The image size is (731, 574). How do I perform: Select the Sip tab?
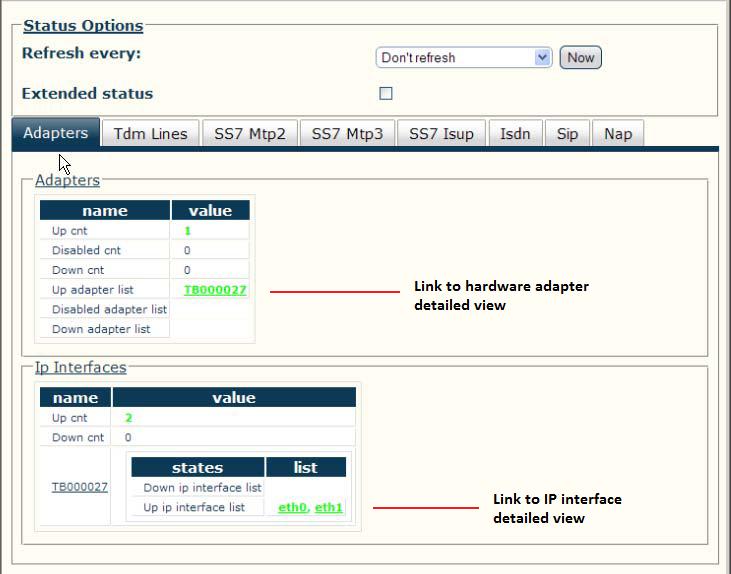coord(567,134)
